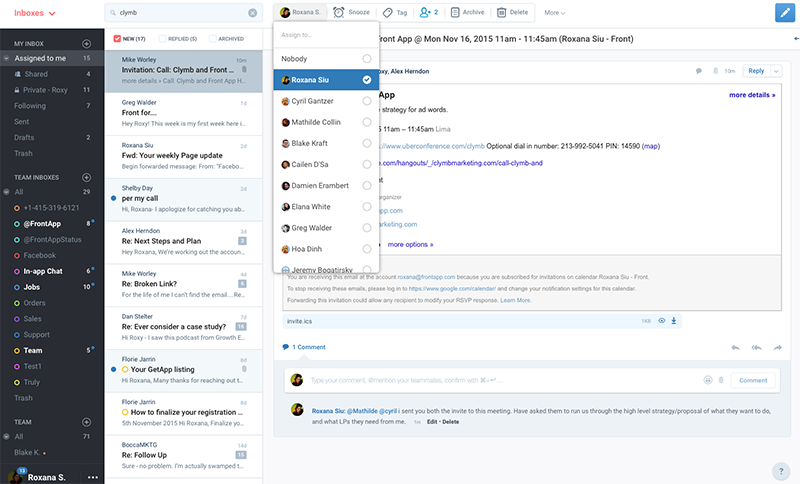Viewport: 800px width, 484px height.
Task: Click the Snooze alarm clock icon
Action: [340, 12]
